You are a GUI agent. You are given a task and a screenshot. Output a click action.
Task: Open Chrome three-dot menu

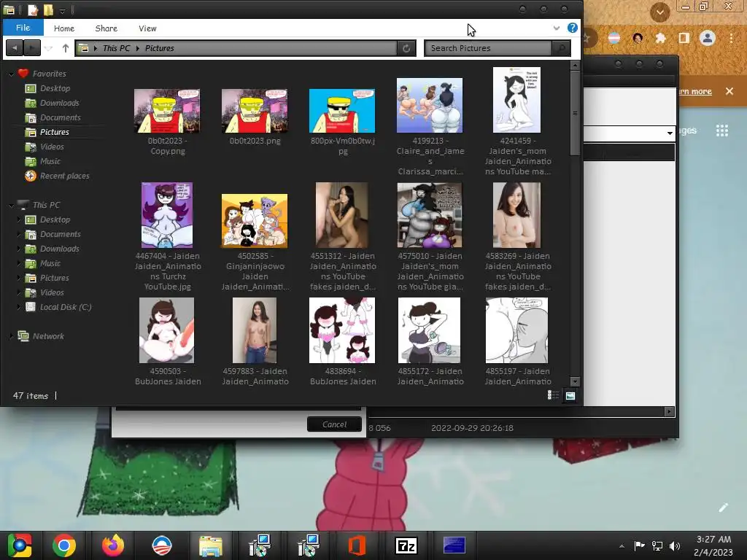[731, 38]
